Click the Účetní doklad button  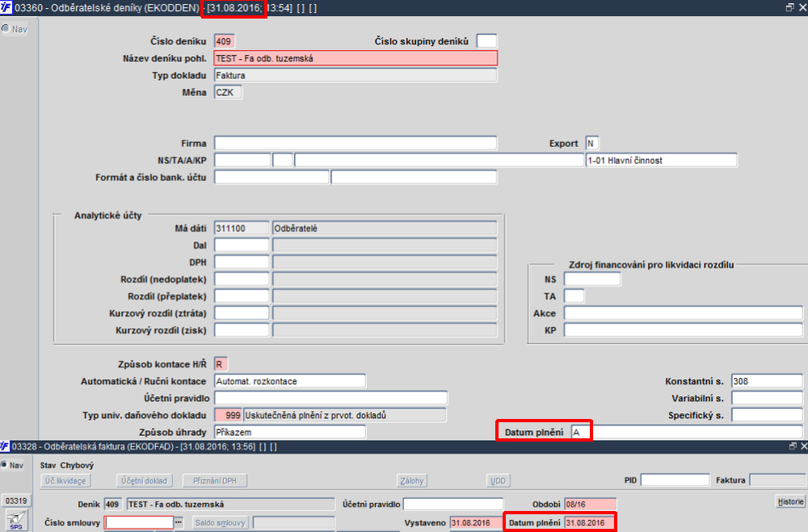pyautogui.click(x=145, y=480)
